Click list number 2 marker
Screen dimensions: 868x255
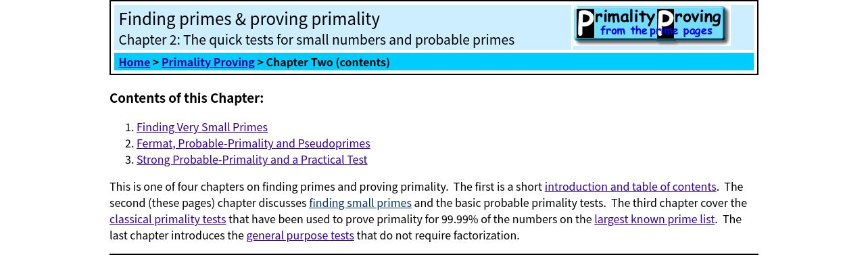[x=129, y=143]
